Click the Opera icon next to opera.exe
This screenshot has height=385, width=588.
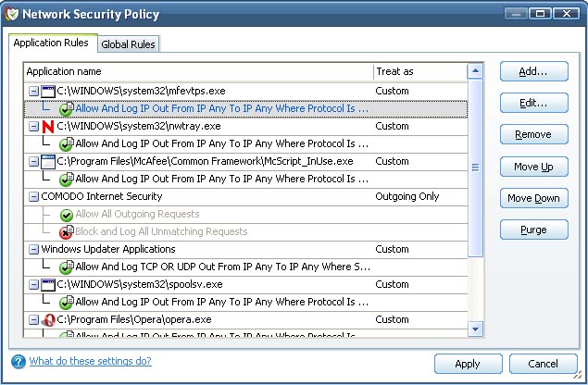coord(48,320)
